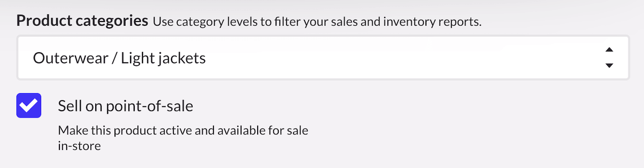Click the 'Make this product active' description
The width and height of the screenshot is (644, 168).
(183, 131)
